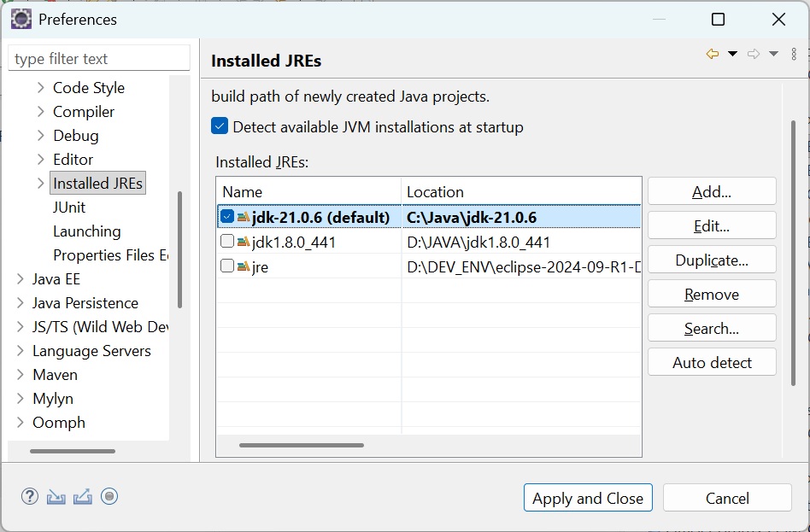Viewport: 810px width, 532px height.
Task: Click the preferences tree vertical scrollbar
Action: pos(179,249)
